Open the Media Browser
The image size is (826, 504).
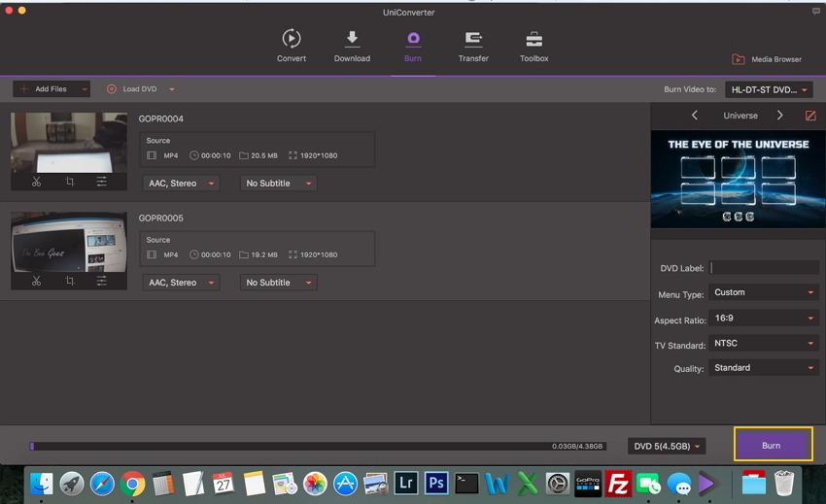pyautogui.click(x=767, y=59)
